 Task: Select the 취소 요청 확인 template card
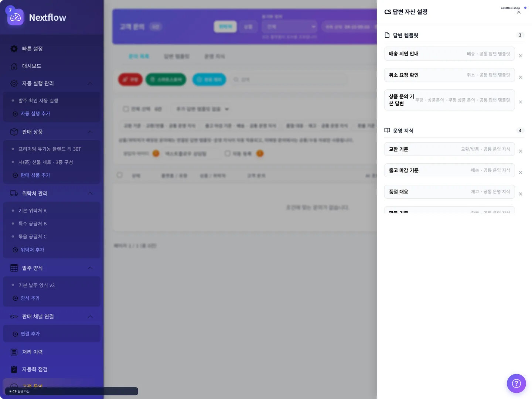449,75
